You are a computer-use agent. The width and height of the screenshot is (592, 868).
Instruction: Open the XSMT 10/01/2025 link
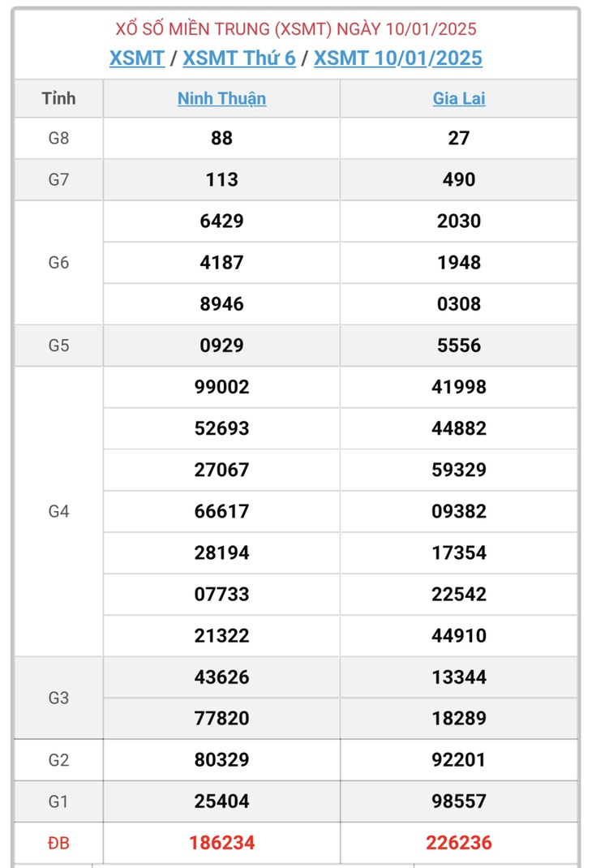(398, 58)
